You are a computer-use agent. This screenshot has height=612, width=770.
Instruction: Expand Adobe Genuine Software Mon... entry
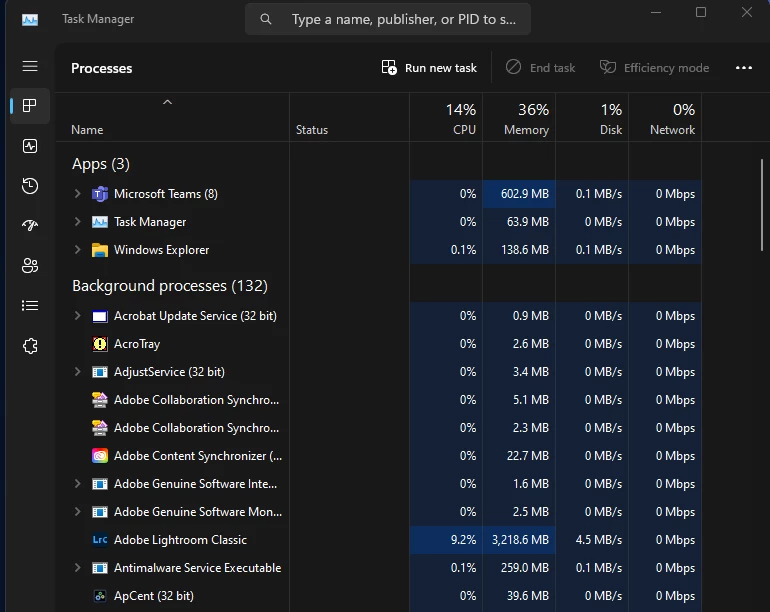[77, 511]
